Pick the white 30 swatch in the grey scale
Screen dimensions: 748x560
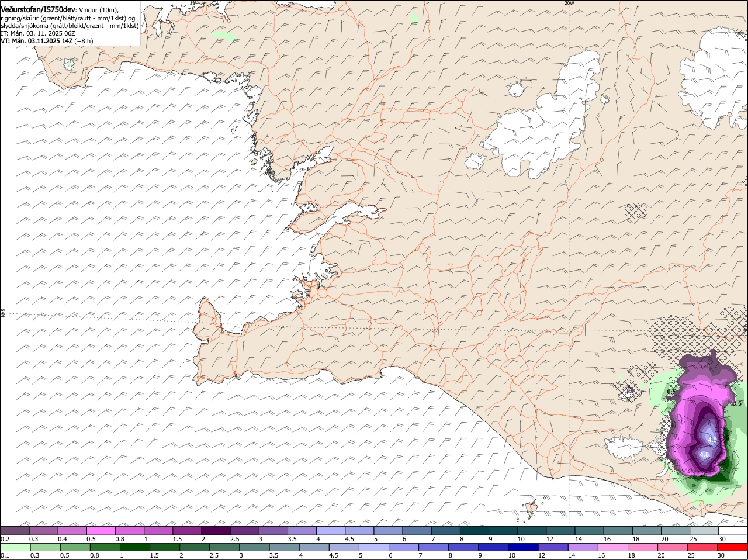click(x=733, y=531)
